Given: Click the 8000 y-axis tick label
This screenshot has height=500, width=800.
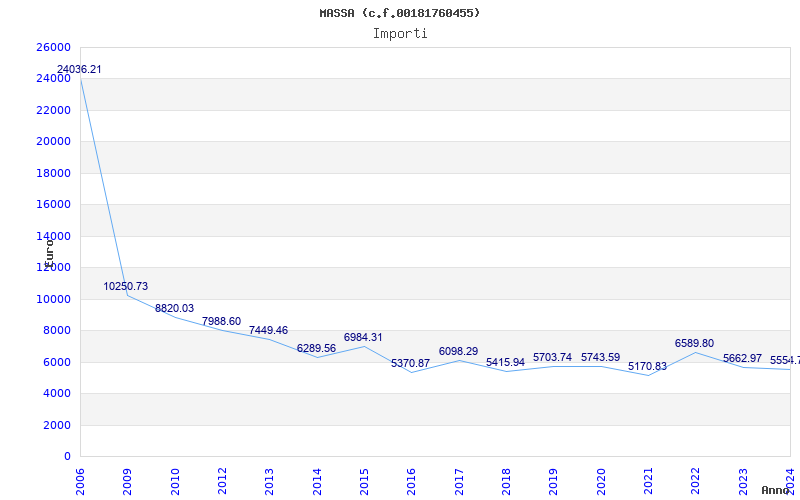Looking at the screenshot, I should coord(57,331).
